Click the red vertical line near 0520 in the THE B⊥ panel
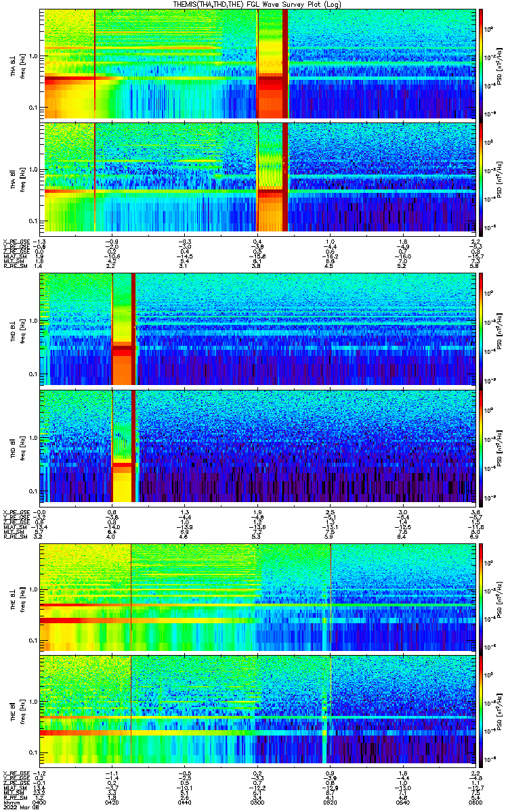This screenshot has width=508, height=812. pos(331,596)
